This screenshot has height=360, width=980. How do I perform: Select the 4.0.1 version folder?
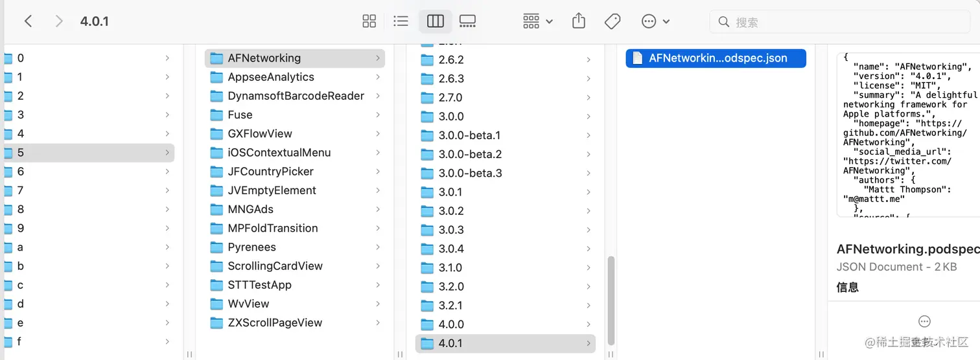point(506,343)
